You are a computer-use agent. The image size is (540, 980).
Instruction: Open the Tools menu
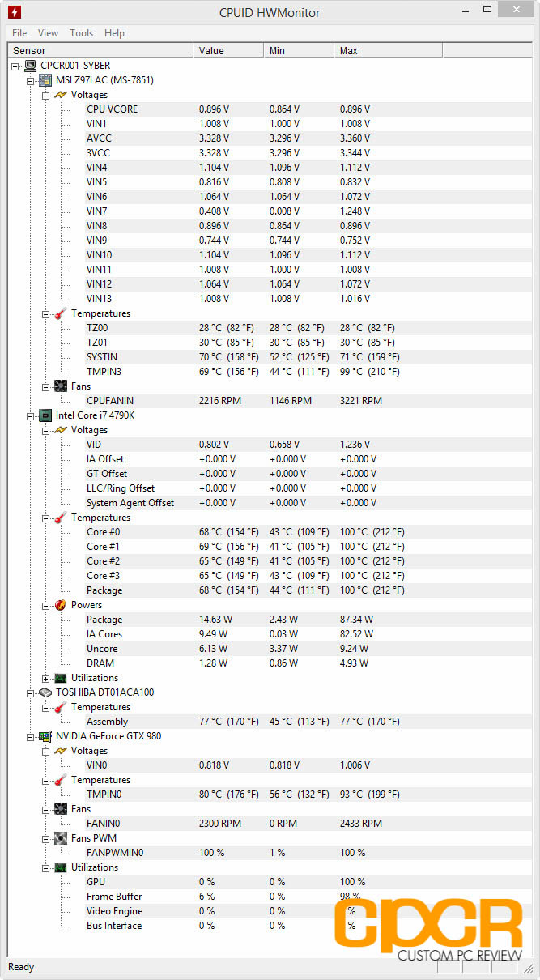[x=81, y=33]
